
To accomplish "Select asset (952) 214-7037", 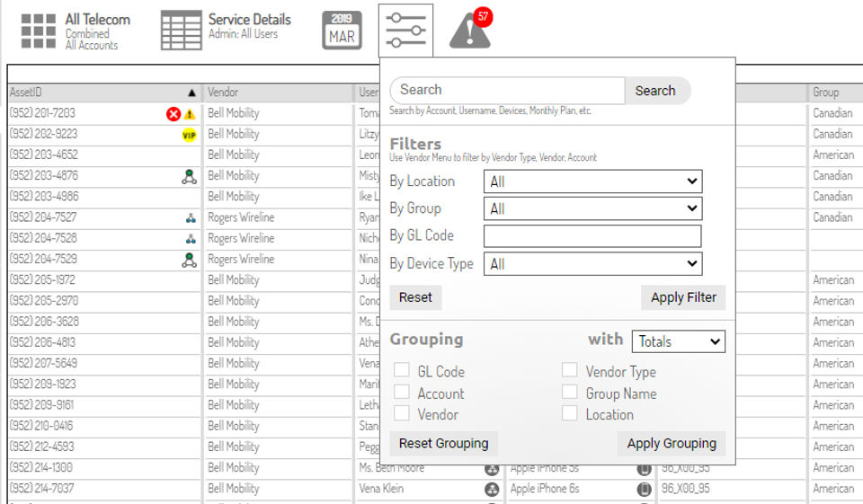I will point(42,489).
